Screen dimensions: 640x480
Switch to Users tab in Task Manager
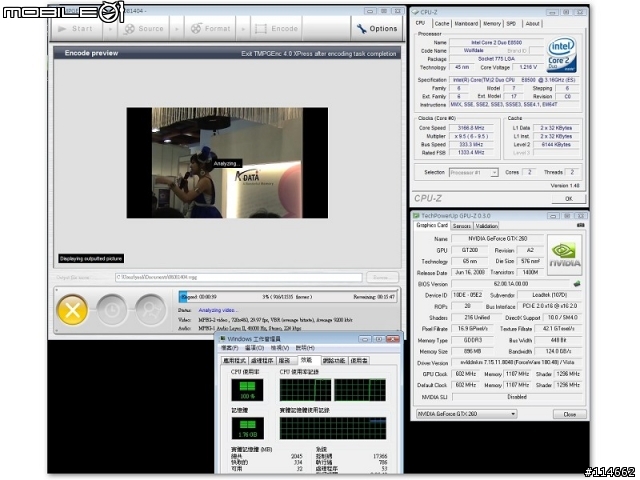[x=359, y=360]
